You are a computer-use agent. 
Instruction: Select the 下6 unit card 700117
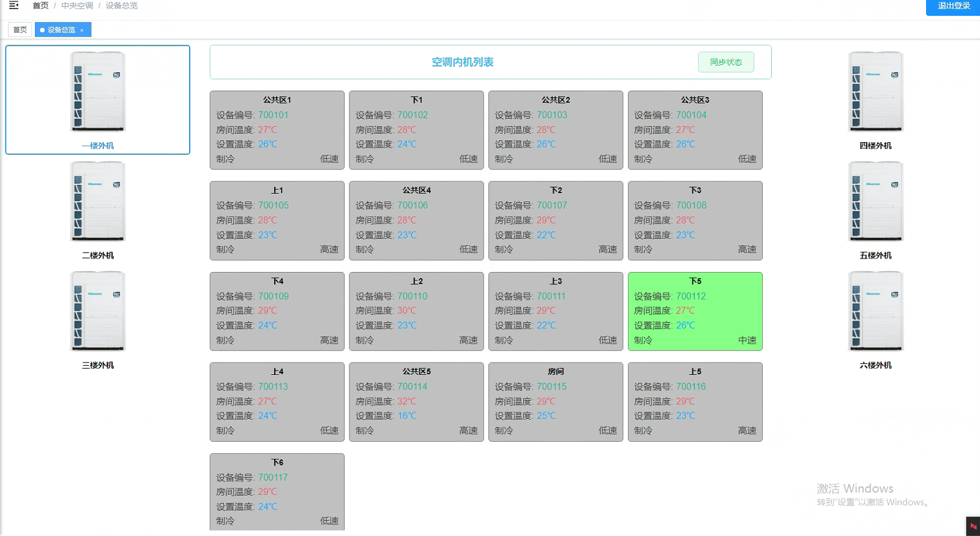point(277,491)
